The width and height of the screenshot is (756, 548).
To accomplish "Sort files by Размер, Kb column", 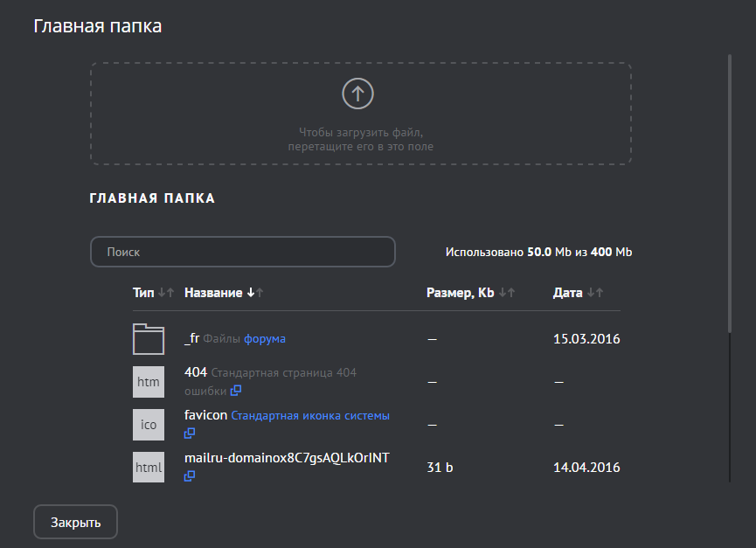I will (x=460, y=293).
